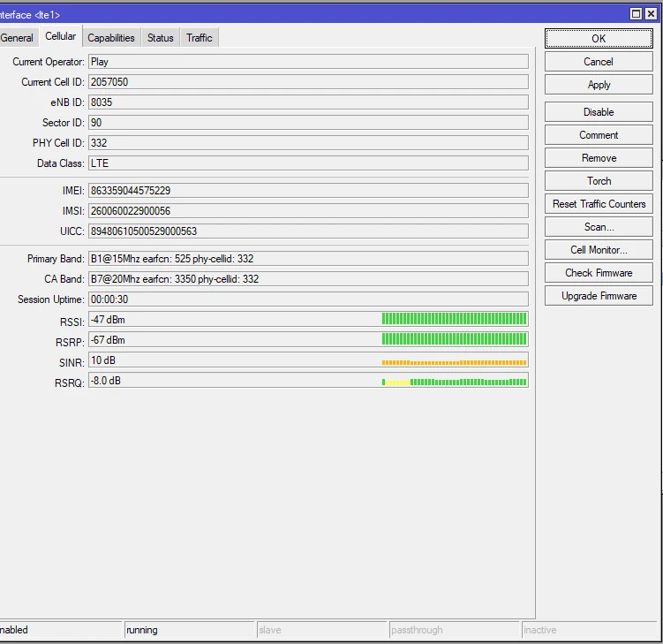Click the Primary Band field B1@15Mhz

tap(308, 259)
